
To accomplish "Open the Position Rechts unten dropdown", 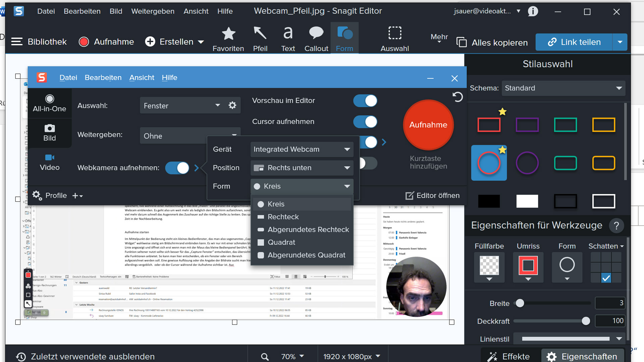I will click(x=302, y=168).
